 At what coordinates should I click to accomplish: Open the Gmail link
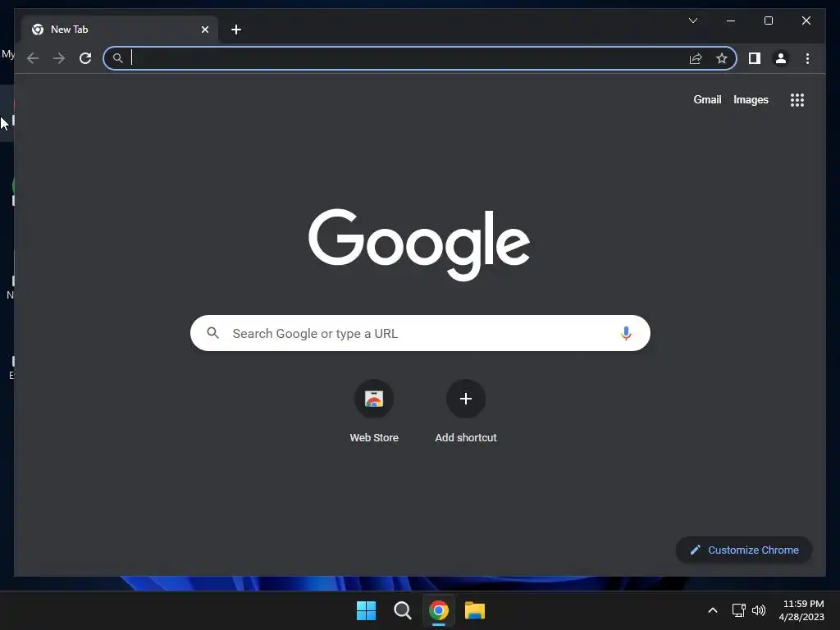707,99
